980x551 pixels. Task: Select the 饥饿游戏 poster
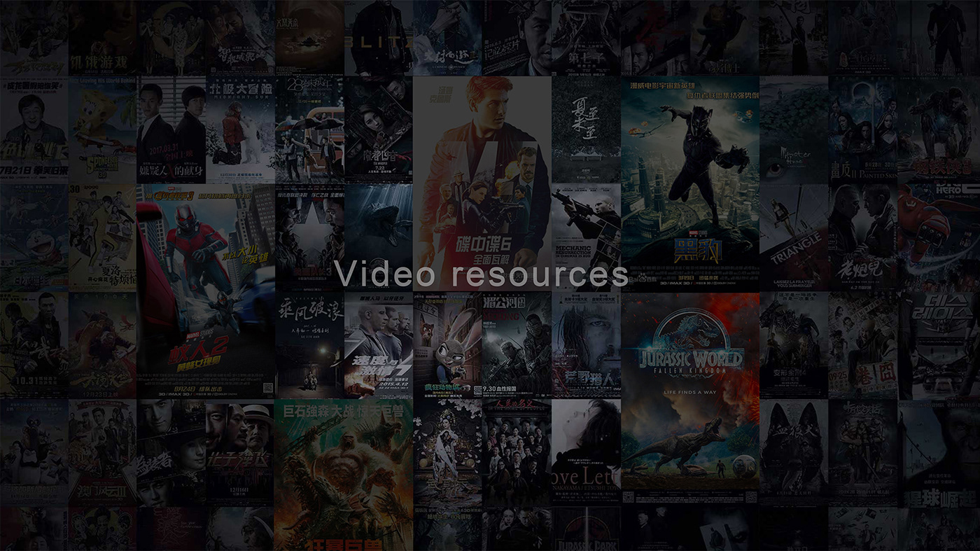tap(101, 37)
